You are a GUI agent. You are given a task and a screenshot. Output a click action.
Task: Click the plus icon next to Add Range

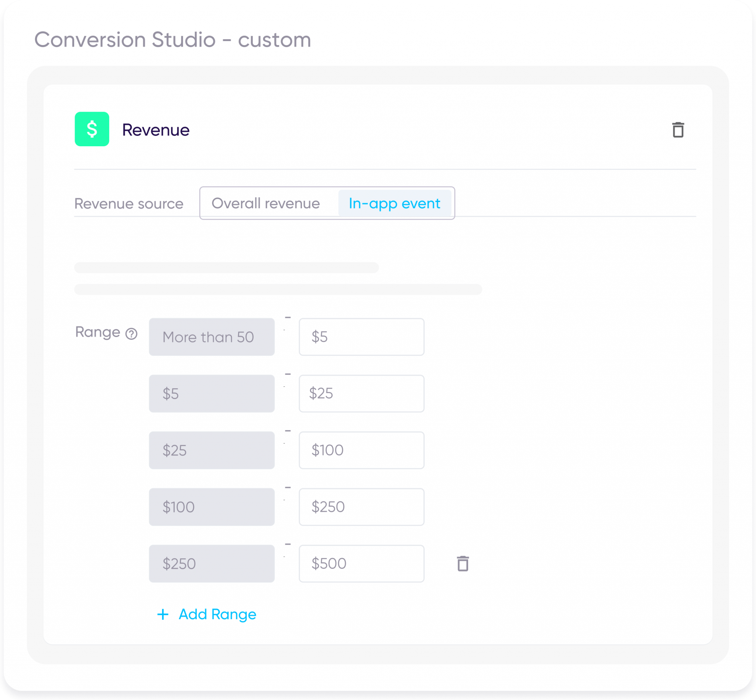coord(163,614)
